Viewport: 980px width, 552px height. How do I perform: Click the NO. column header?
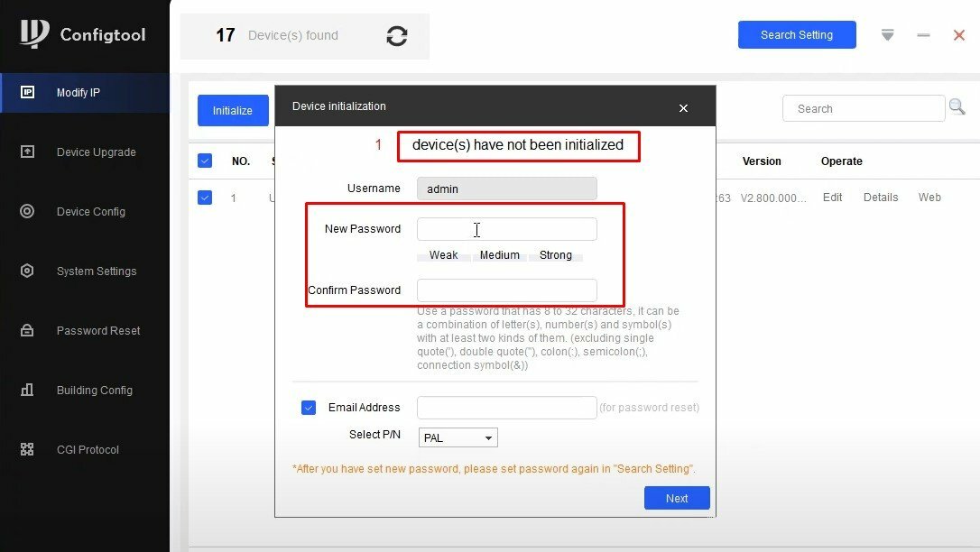[241, 161]
